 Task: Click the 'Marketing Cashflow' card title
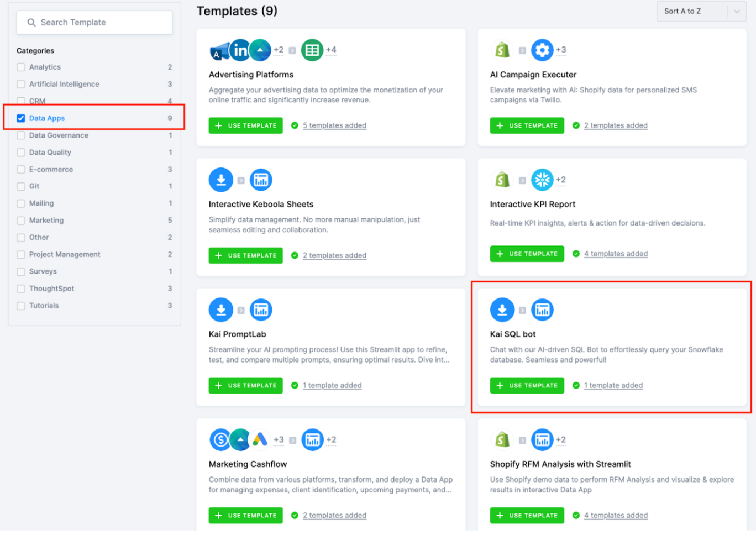click(248, 464)
